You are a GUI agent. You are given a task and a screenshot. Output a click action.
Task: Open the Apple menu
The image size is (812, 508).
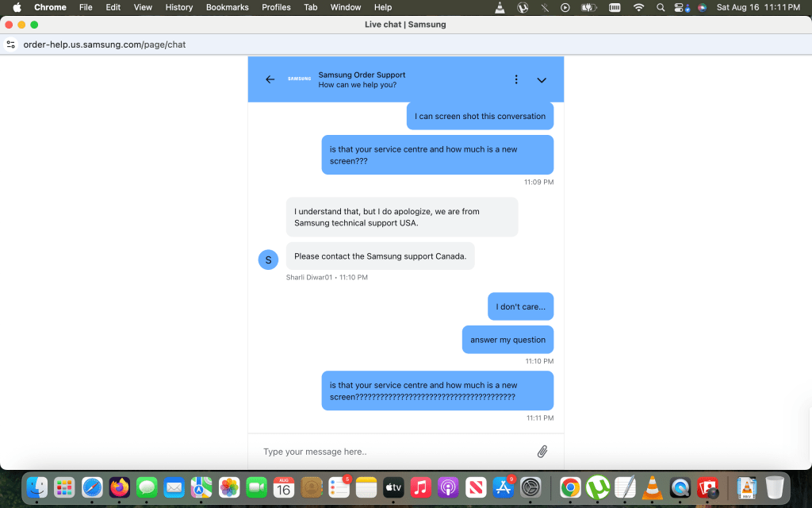tap(17, 7)
